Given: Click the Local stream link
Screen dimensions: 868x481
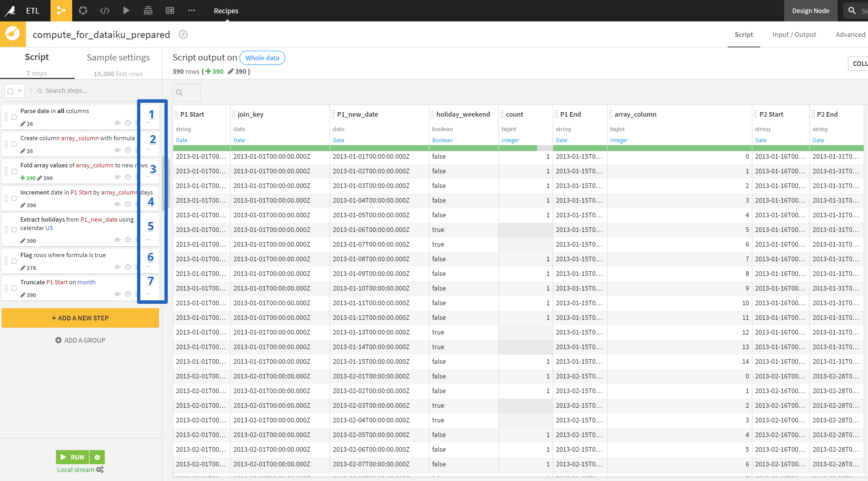Looking at the screenshot, I should [75, 469].
